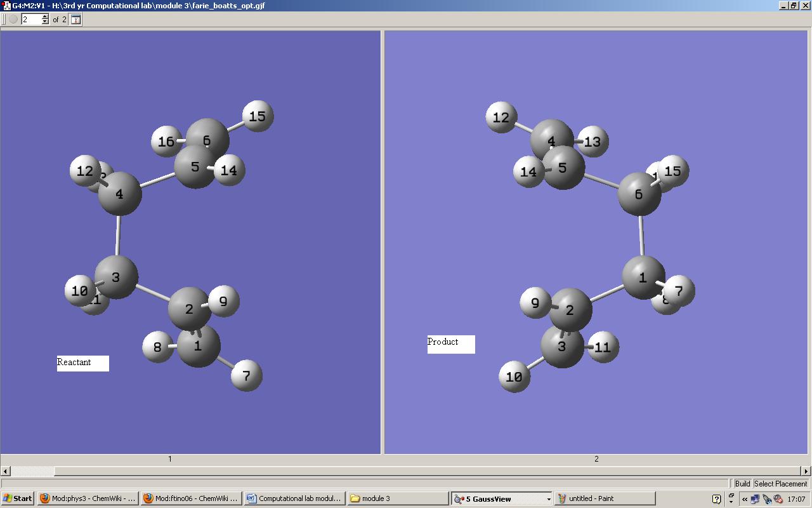Click the grey animation play circle button
This screenshot has width=812, height=508.
point(13,20)
